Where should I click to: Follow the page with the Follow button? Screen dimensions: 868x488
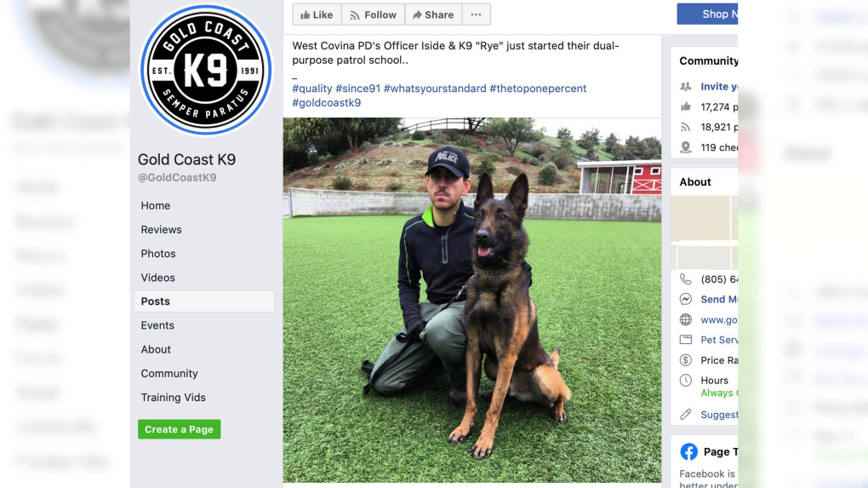point(373,15)
